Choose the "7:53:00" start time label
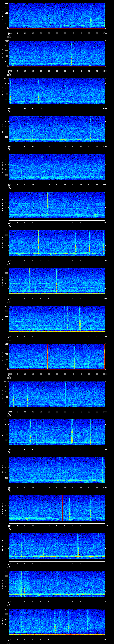This screenshot has width=114, height=644. coord(9,298)
